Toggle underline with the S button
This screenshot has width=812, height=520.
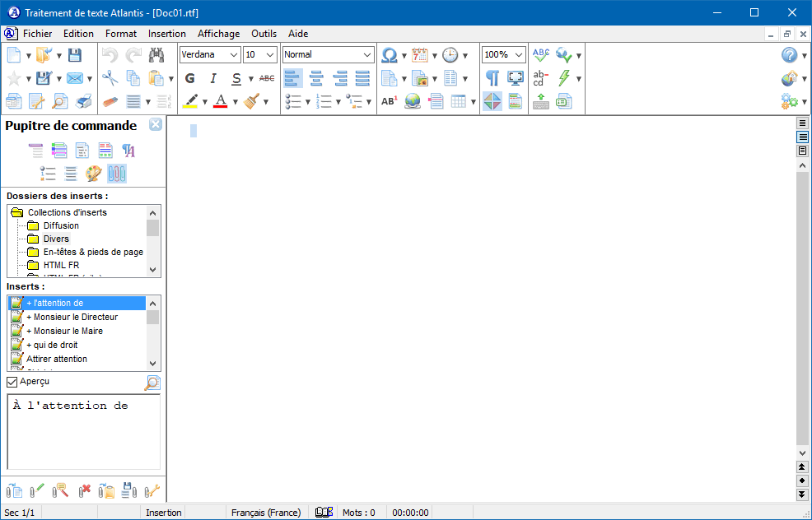236,78
